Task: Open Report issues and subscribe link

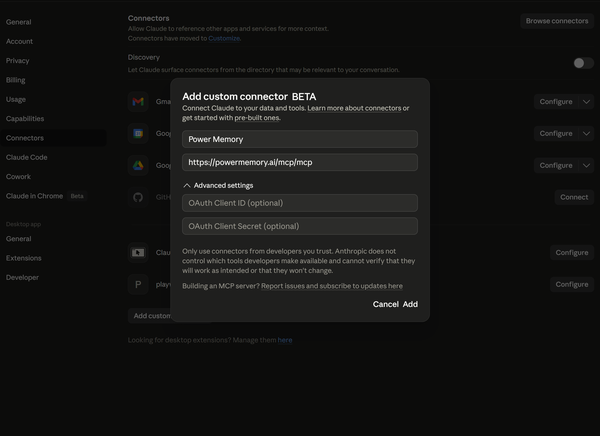Action: pyautogui.click(x=332, y=286)
